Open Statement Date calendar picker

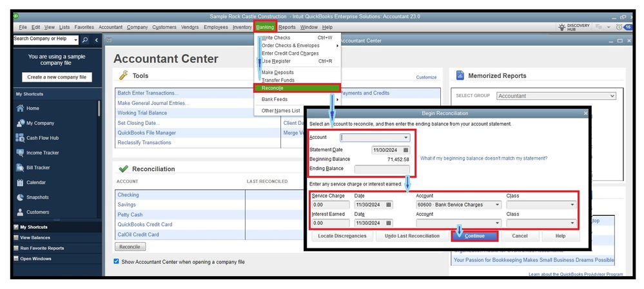point(405,150)
